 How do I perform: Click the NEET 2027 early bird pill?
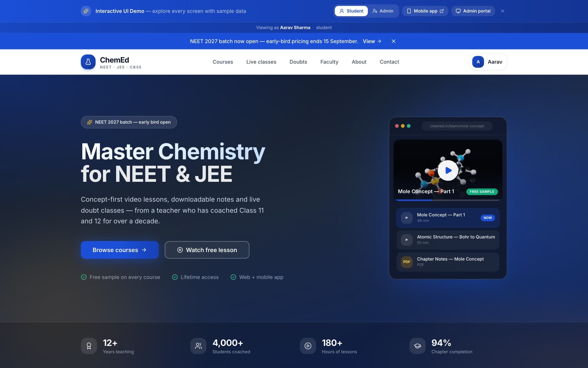pyautogui.click(x=129, y=122)
